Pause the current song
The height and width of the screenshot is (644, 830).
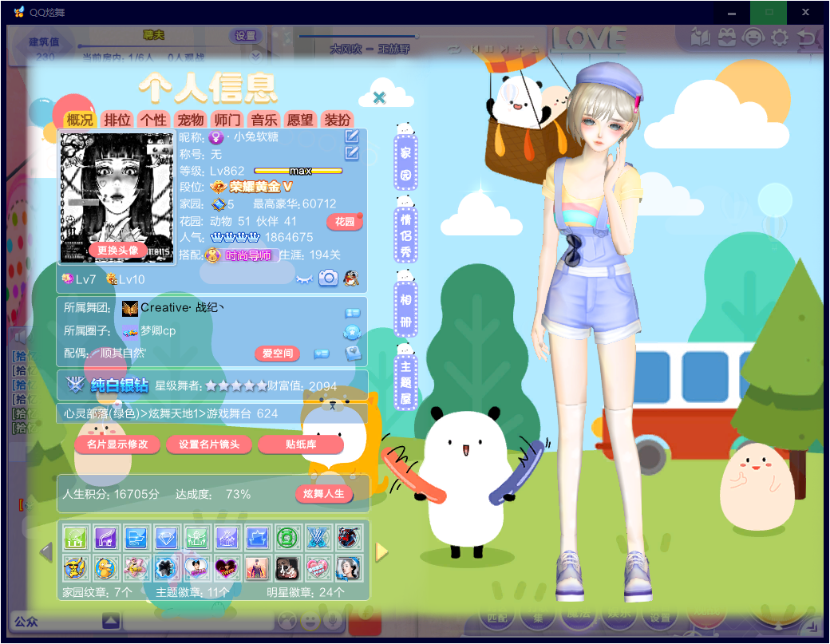click(490, 49)
